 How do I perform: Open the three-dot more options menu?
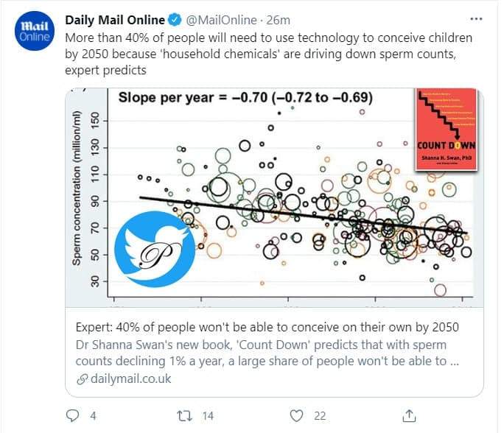(x=476, y=19)
